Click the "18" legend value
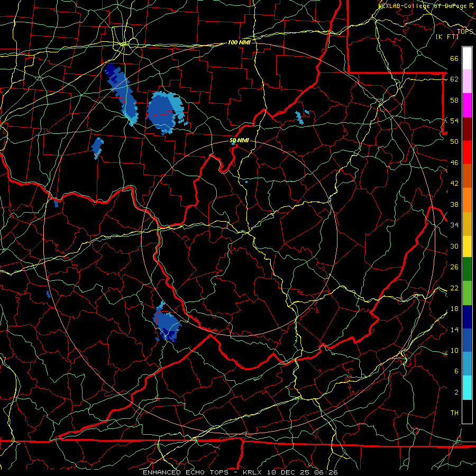Screen dimensions: 476x476 pos(454,309)
